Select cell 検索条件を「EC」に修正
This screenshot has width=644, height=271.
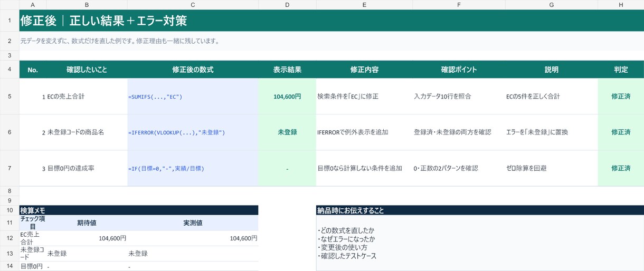coord(364,96)
